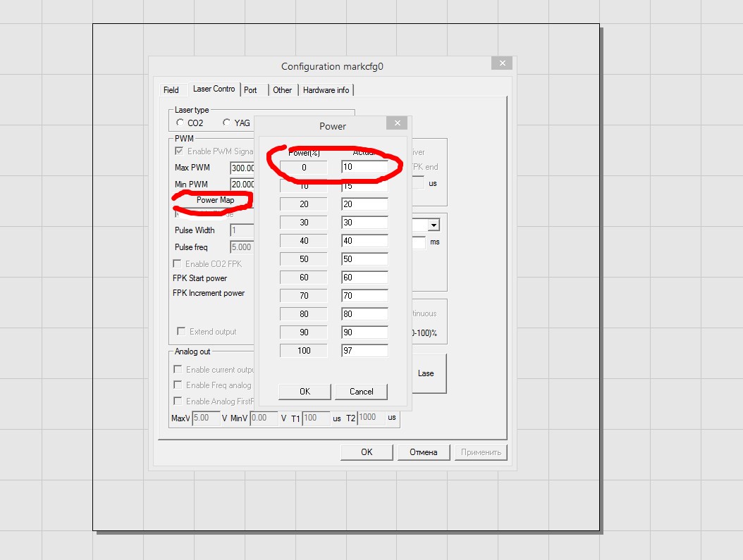Screen dimensions: 743x560
Task: Close the Configuration markcfg0 dialog
Action: point(502,63)
